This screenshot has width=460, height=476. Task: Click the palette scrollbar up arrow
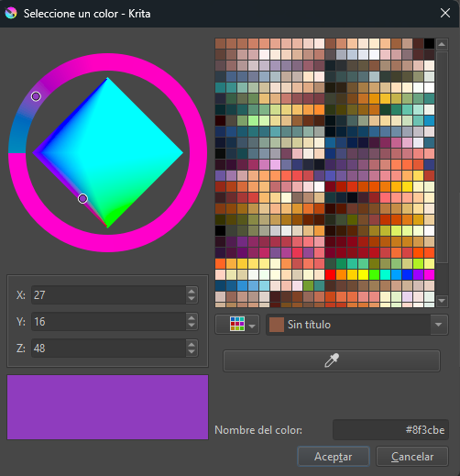pos(442,44)
